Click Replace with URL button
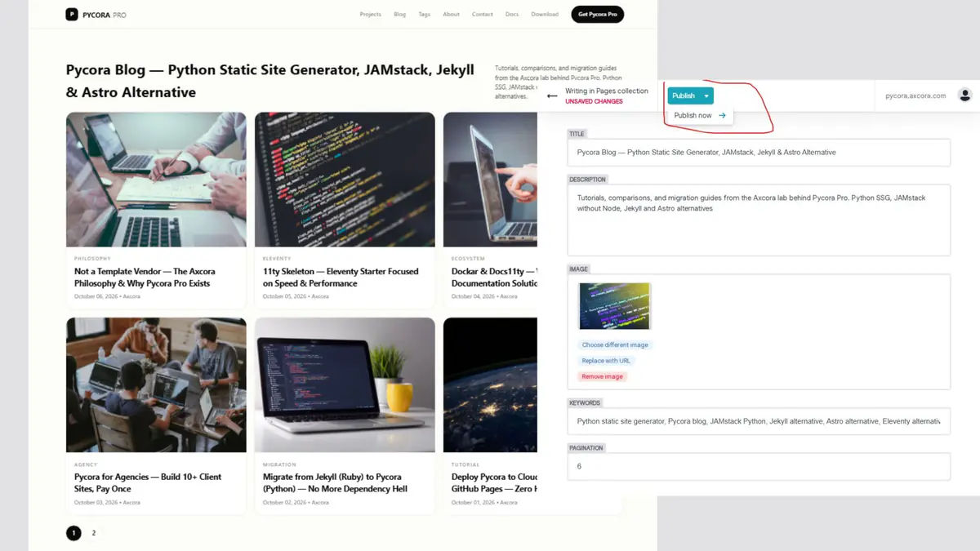 (606, 361)
